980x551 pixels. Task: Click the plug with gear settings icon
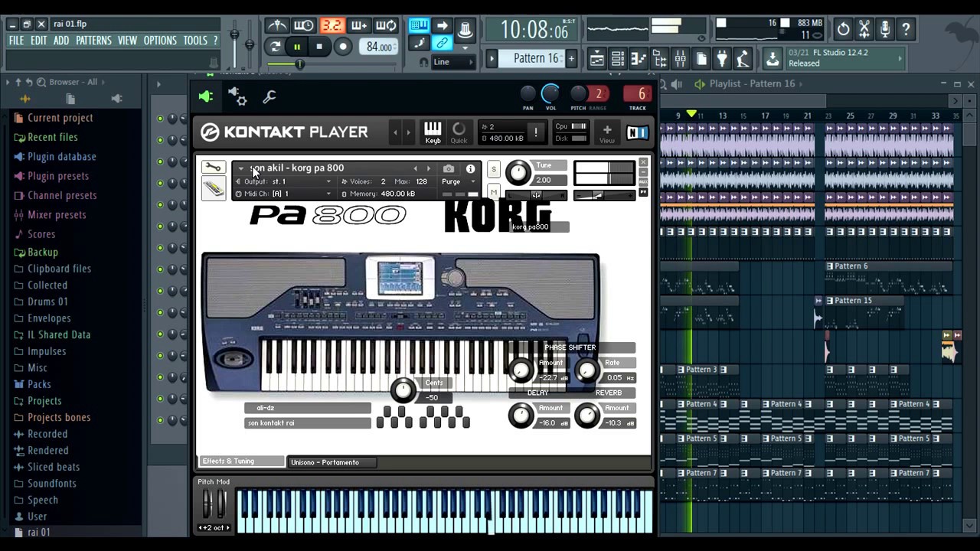(x=237, y=96)
